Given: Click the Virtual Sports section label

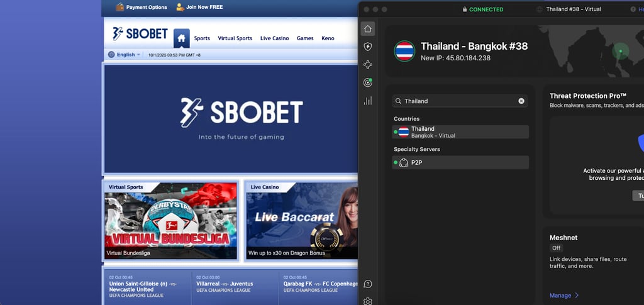Looking at the screenshot, I should tap(126, 187).
